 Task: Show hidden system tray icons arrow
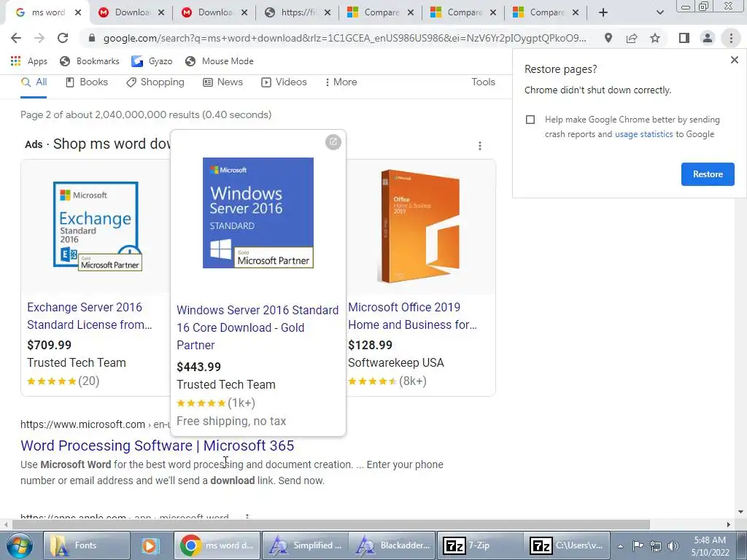point(620,546)
